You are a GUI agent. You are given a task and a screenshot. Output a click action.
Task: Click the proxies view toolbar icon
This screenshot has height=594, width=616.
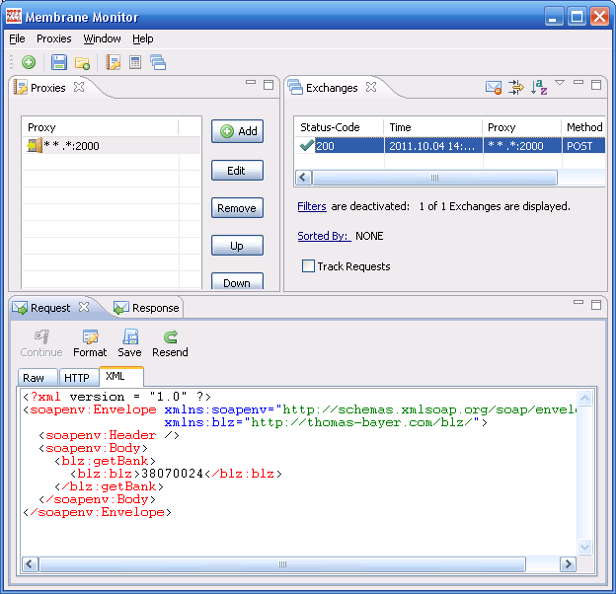(113, 62)
